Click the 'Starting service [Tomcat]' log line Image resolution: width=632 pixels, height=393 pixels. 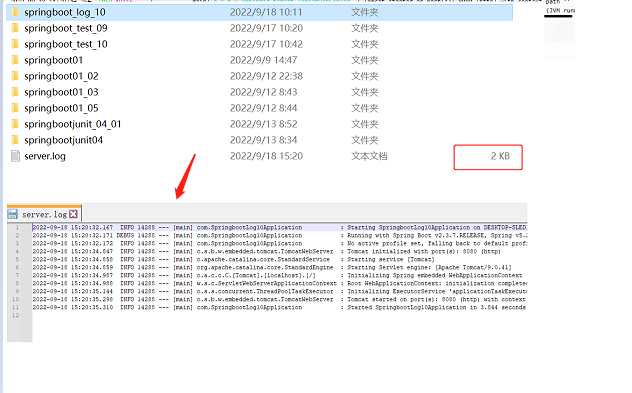pos(234,259)
